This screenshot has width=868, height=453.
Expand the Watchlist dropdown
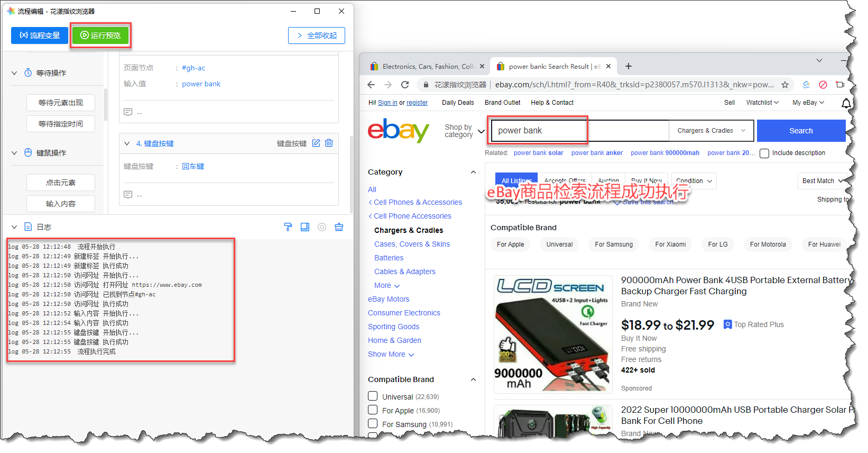(x=762, y=103)
